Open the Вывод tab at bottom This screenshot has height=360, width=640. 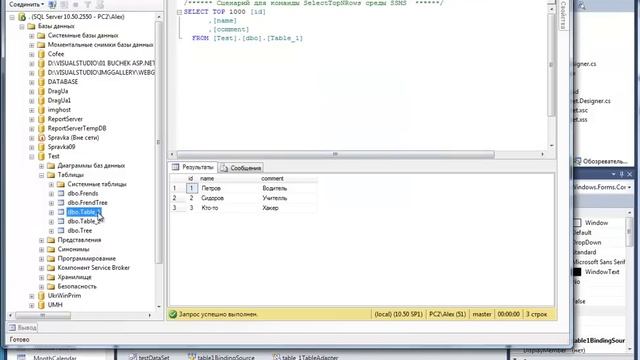click(x=23, y=327)
